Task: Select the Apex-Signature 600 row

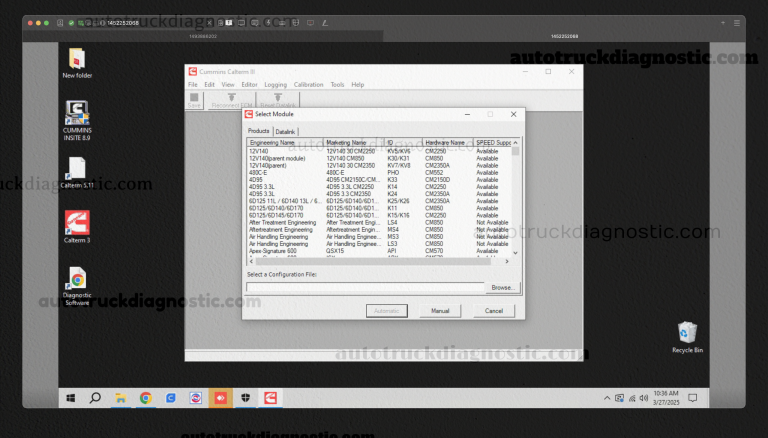Action: 380,251
